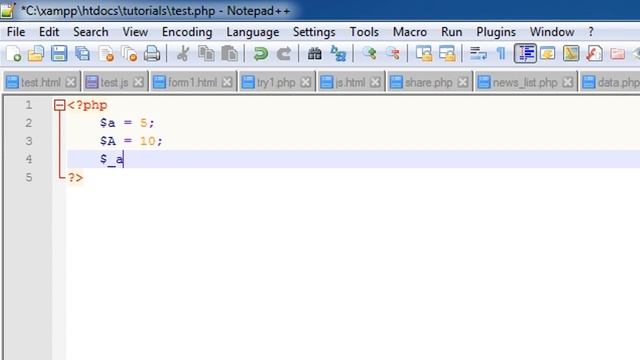
Task: Open the Tools menu
Action: coord(364,32)
